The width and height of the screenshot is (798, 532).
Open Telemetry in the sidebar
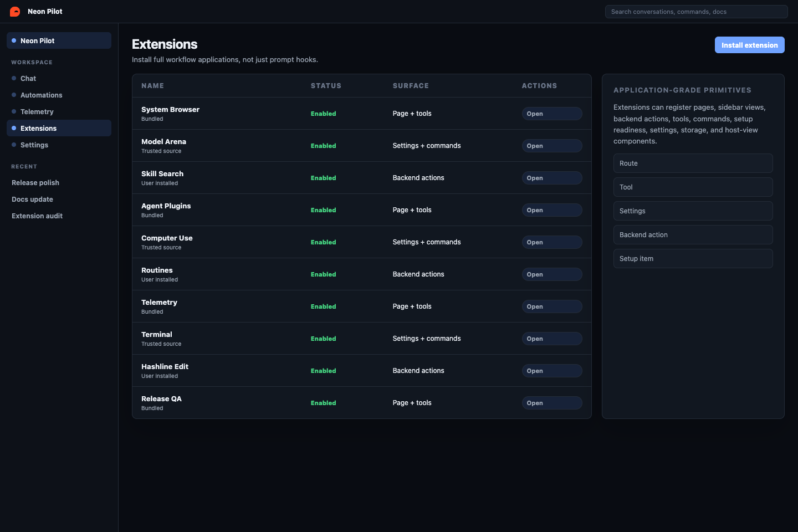click(x=59, y=112)
